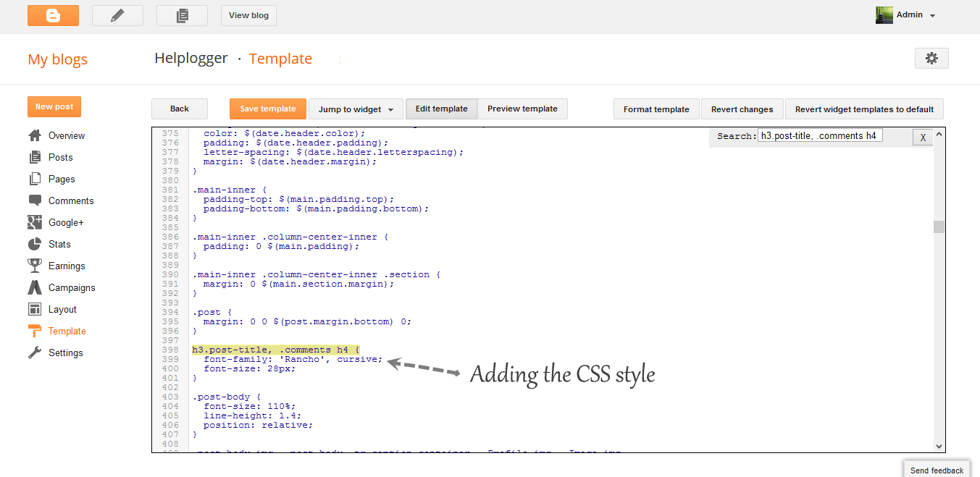Open My blogs link
The image size is (980, 477).
57,59
